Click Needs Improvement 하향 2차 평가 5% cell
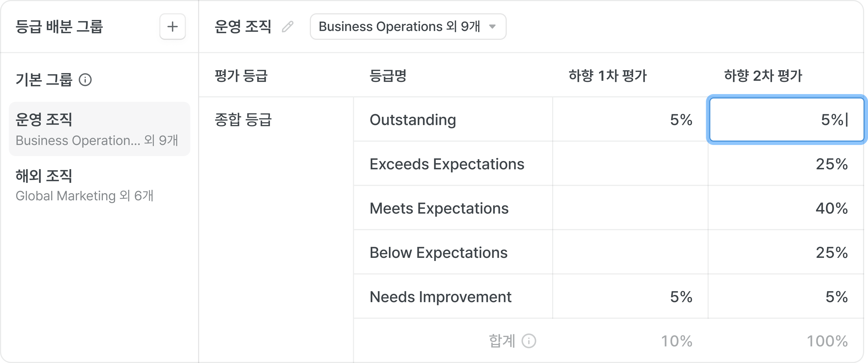Viewport: 868px width, 363px height. [x=786, y=297]
